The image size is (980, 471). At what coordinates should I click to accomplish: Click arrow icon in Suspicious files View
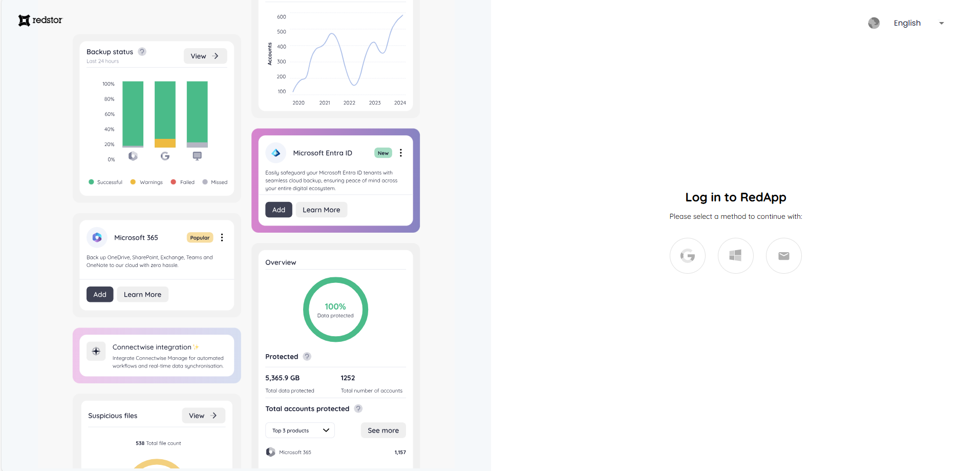pos(214,416)
